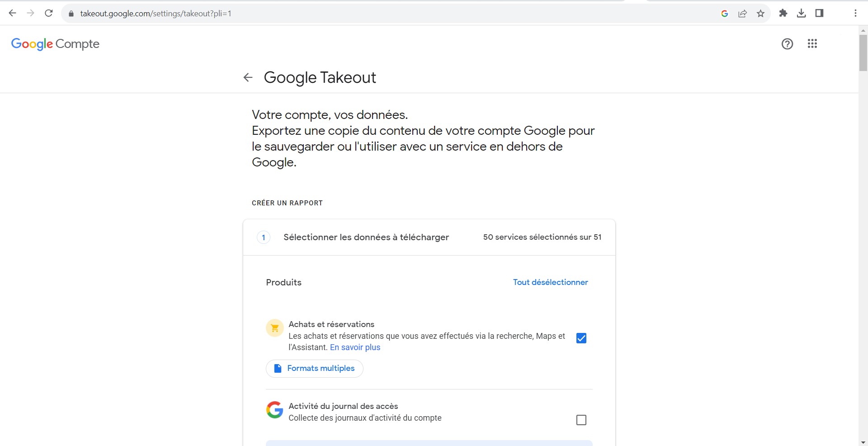
Task: Click the browser back navigation arrow
Action: pyautogui.click(x=13, y=14)
